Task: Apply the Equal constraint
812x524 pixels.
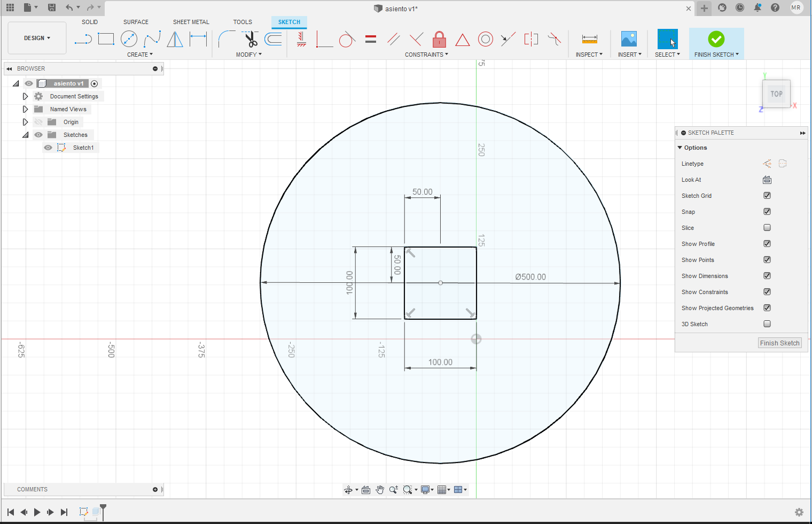Action: click(x=371, y=39)
